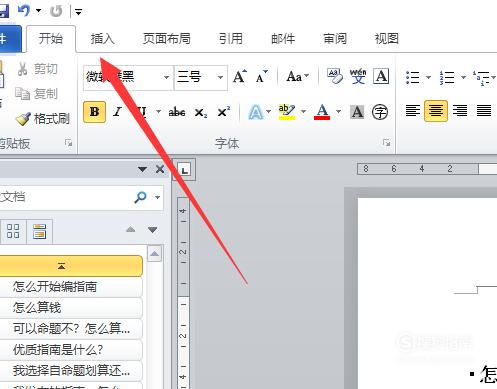Click the 复制 (Copy) button

tap(37, 94)
